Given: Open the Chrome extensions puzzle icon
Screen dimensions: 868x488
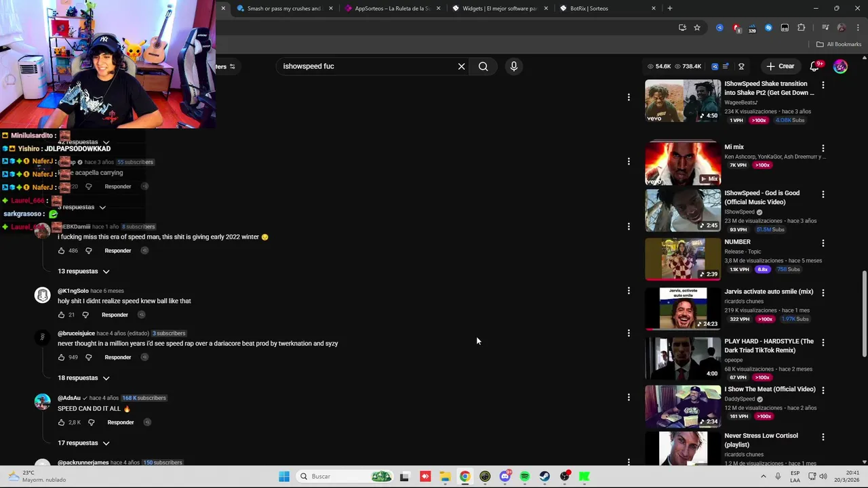Looking at the screenshot, I should 801,28.
